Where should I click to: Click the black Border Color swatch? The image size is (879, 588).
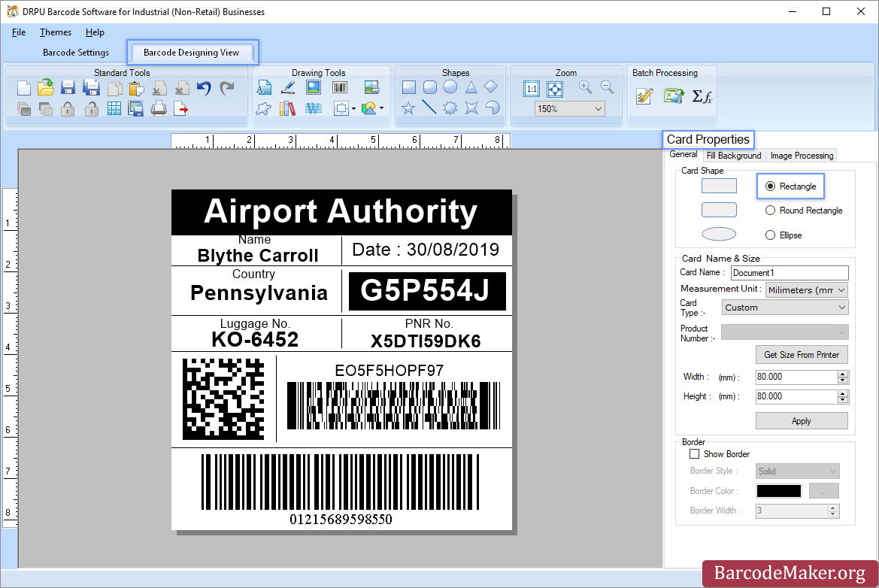[x=779, y=491]
